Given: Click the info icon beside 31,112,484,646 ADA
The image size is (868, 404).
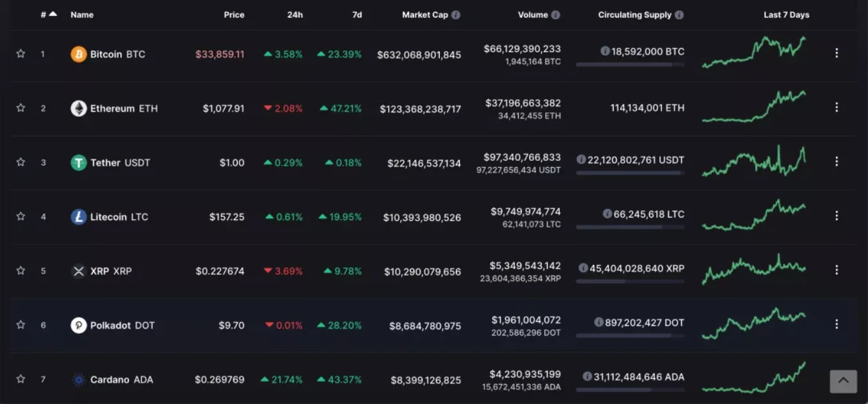Looking at the screenshot, I should [587, 376].
